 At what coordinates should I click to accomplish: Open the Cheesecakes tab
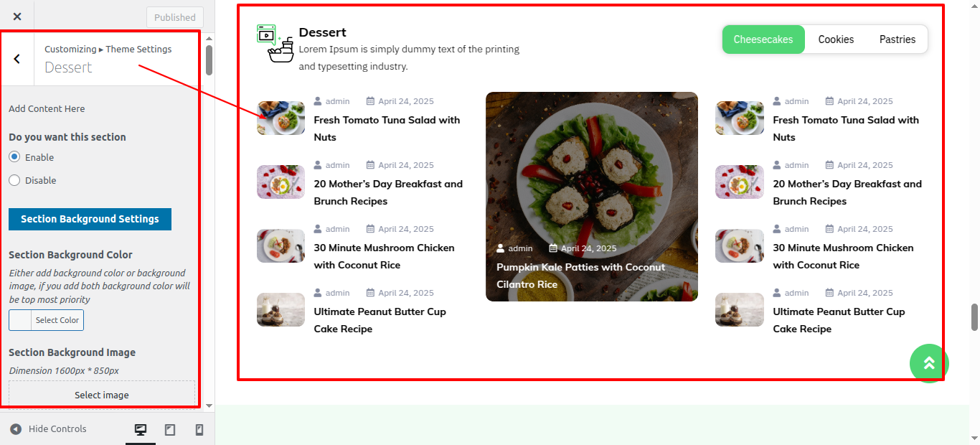coord(763,39)
